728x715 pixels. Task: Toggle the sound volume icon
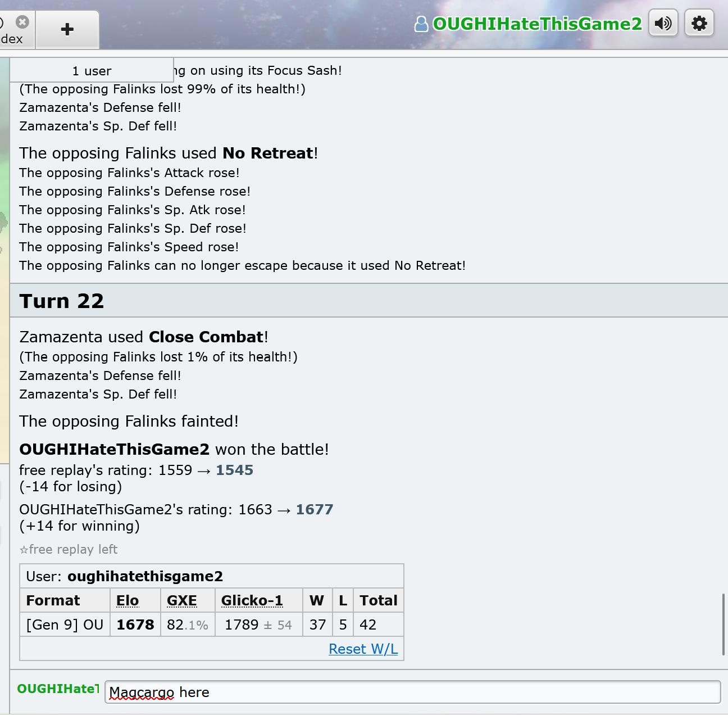663,24
